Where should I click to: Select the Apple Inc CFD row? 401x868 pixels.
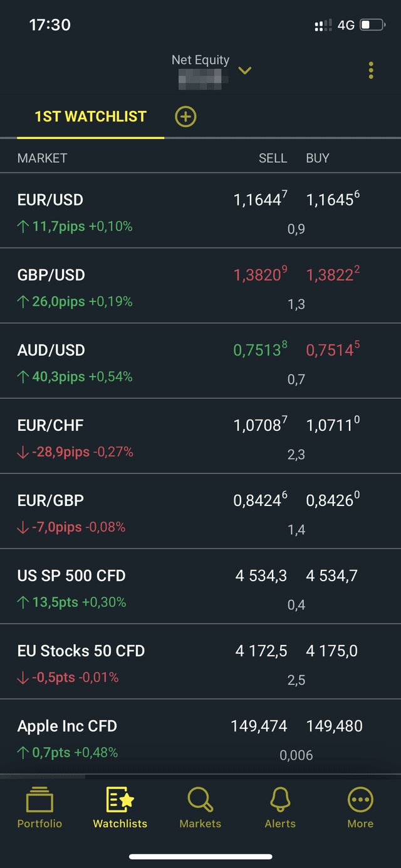[x=67, y=726]
